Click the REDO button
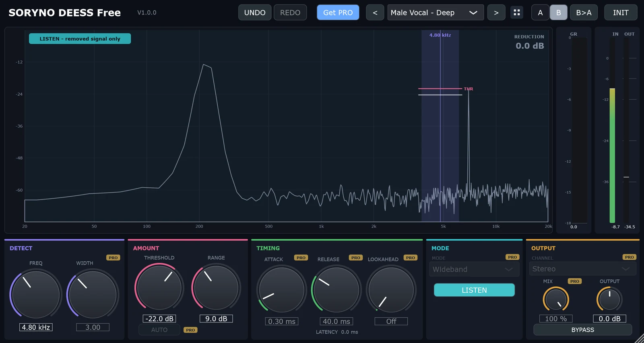Image resolution: width=644 pixels, height=343 pixels. tap(290, 12)
